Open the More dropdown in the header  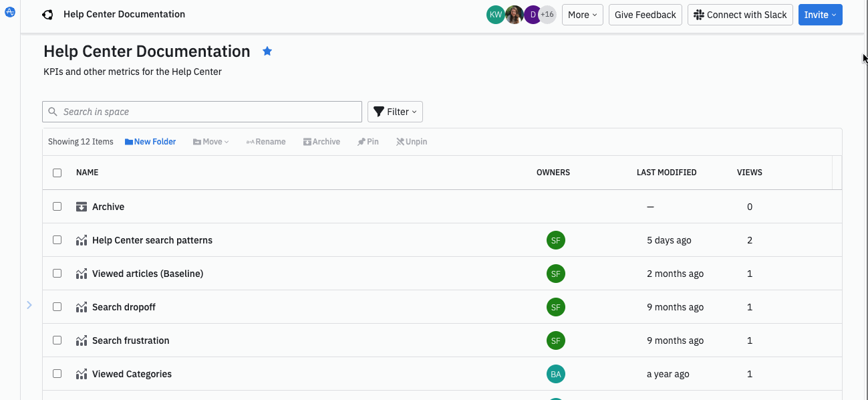click(x=581, y=14)
